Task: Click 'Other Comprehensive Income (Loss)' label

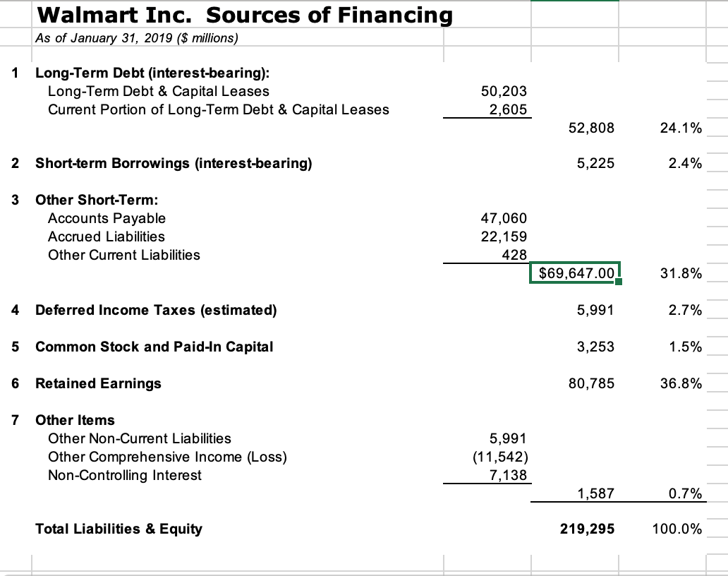Action: pyautogui.click(x=168, y=457)
